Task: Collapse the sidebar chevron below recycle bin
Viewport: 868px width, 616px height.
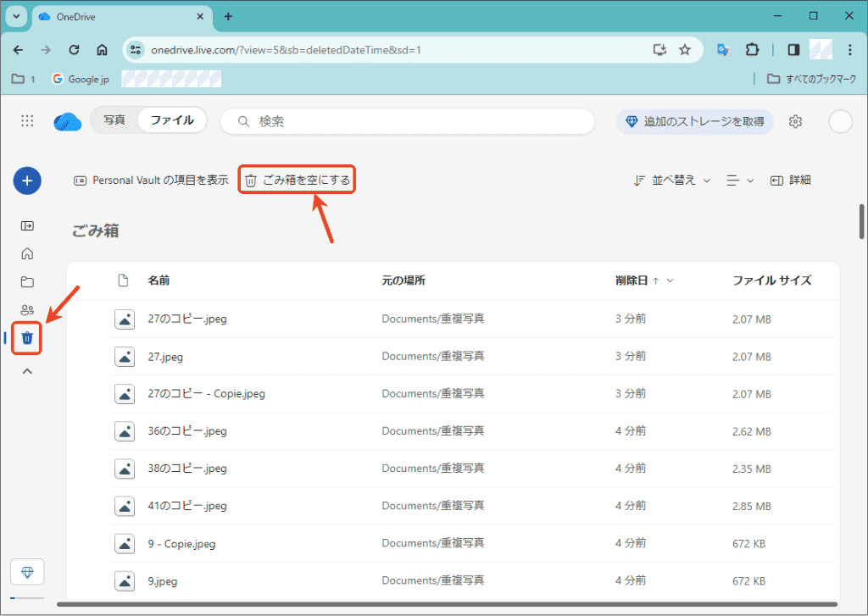Action: tap(27, 371)
